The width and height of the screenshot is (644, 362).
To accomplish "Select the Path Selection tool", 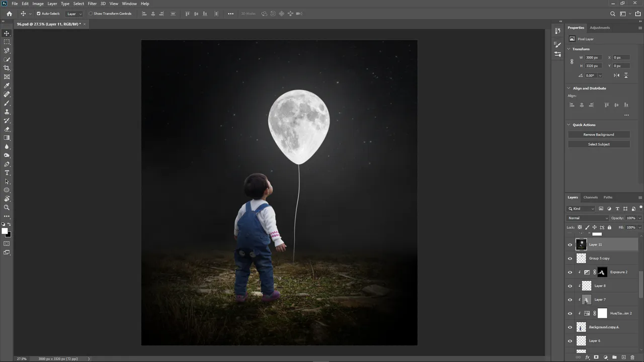I will (7, 182).
